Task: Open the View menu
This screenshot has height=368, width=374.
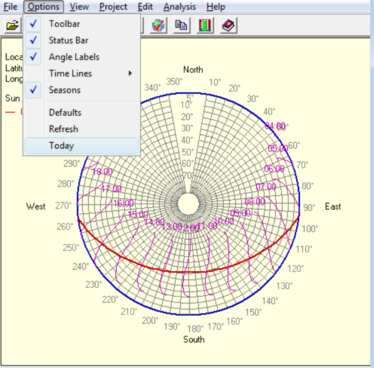Action: pos(79,7)
